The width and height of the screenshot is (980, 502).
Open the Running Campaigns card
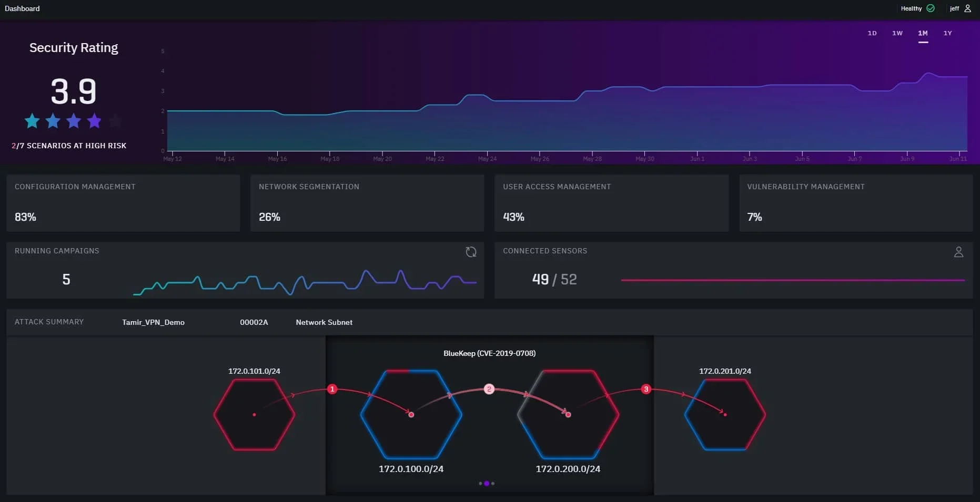(x=245, y=270)
